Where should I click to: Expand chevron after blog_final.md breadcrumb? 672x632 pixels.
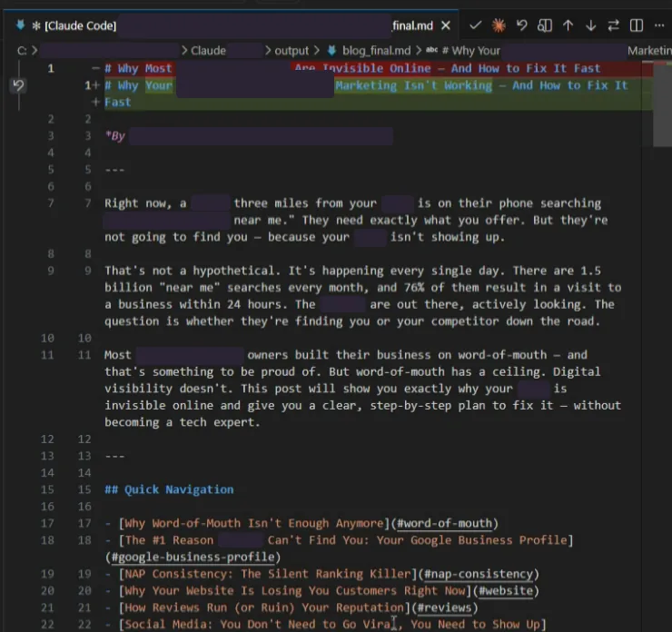click(419, 51)
